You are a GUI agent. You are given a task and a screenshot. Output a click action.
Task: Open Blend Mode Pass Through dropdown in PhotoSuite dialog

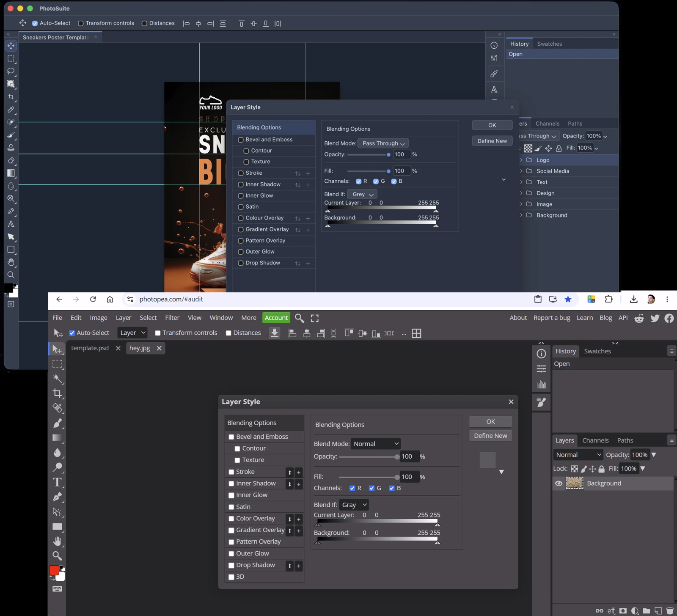point(383,143)
